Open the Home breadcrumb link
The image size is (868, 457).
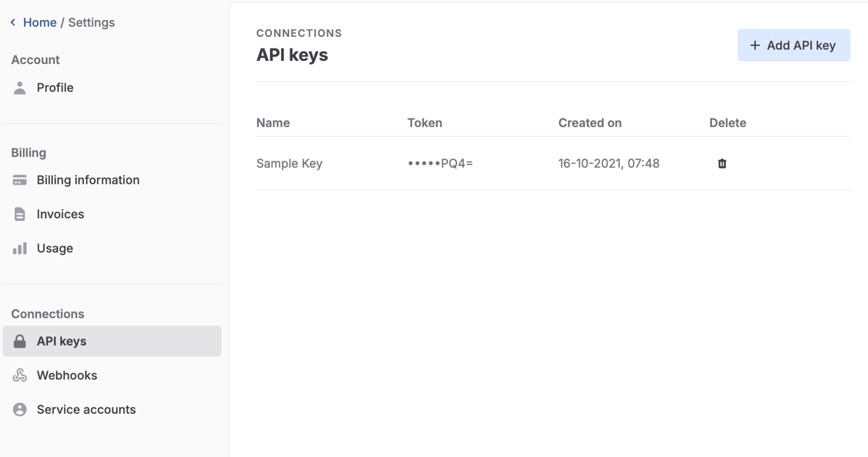click(40, 23)
